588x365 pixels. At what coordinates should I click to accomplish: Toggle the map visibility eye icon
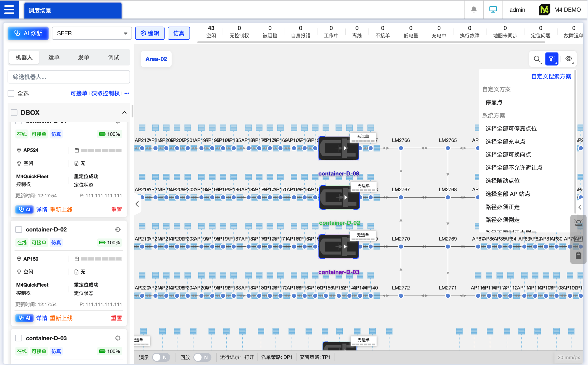coord(568,59)
